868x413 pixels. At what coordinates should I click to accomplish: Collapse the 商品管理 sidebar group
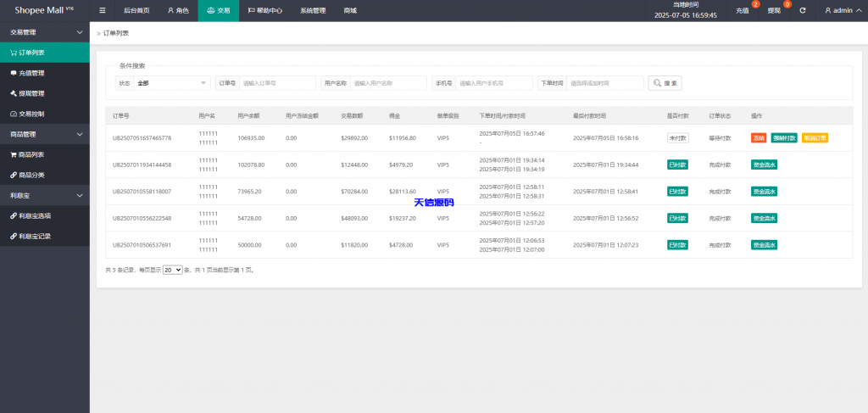45,134
